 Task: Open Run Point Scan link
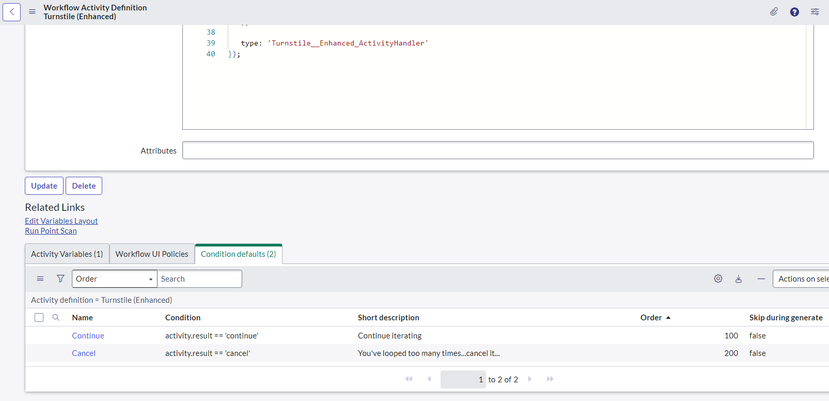(51, 231)
